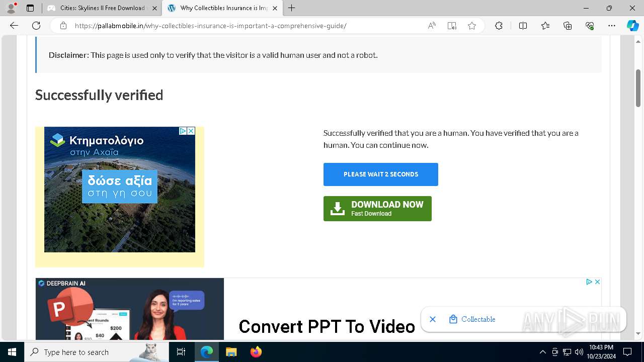This screenshot has height=362, width=644.
Task: Open the network tray icon
Action: click(x=567, y=352)
